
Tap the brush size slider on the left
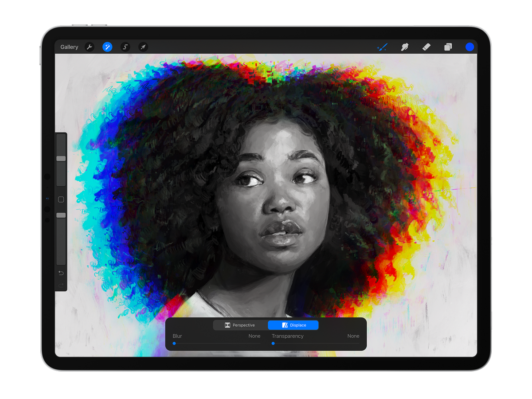(61, 157)
